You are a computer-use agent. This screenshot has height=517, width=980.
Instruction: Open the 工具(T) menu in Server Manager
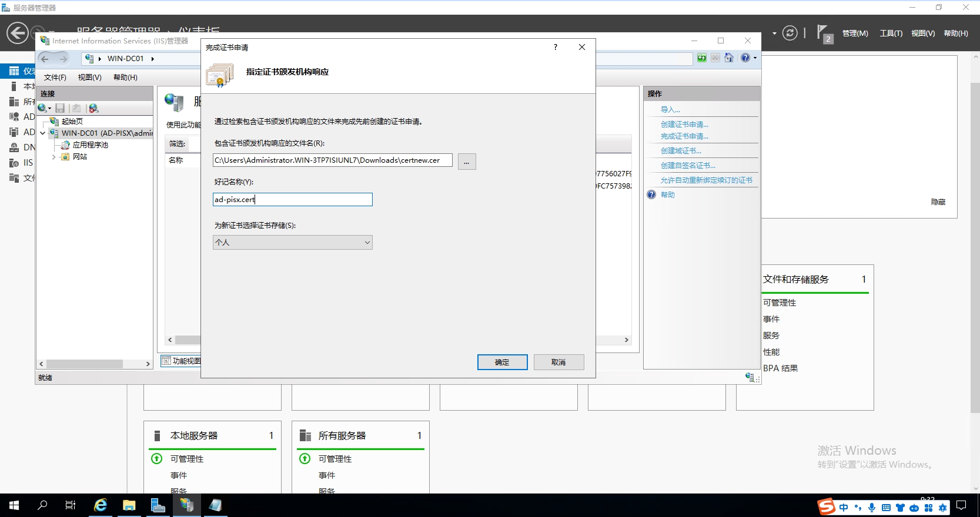891,33
